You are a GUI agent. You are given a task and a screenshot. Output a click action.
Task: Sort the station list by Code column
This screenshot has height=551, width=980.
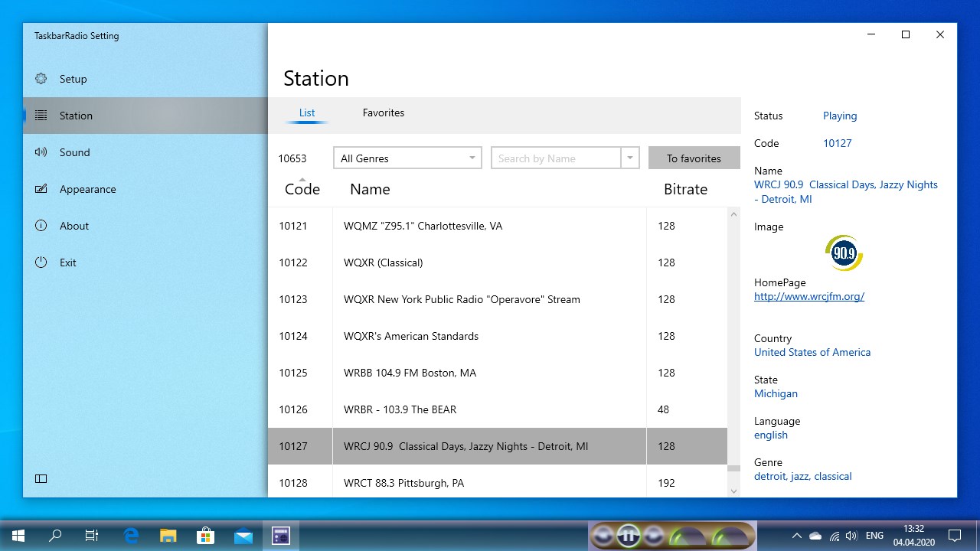(x=302, y=189)
